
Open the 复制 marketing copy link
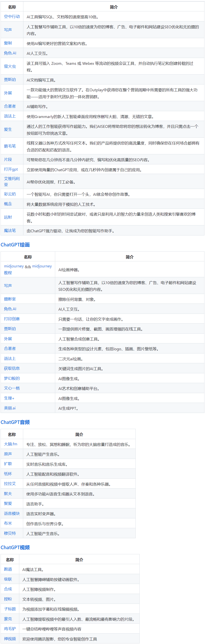point(8,43)
